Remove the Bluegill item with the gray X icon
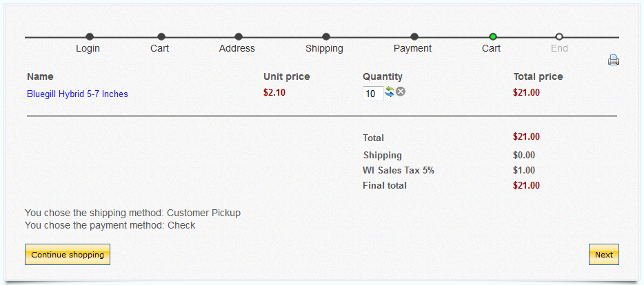Viewport: 644px width, 285px height. coord(401,92)
